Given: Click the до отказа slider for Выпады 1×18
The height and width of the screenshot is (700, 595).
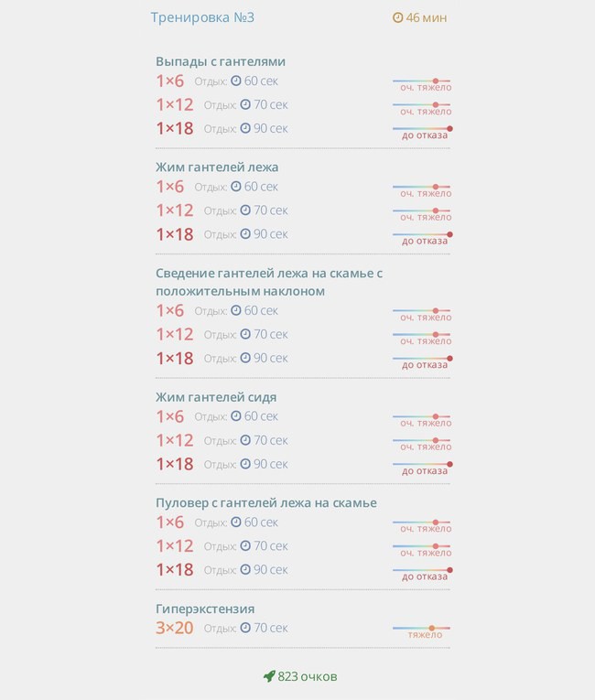Looking at the screenshot, I should [x=423, y=129].
